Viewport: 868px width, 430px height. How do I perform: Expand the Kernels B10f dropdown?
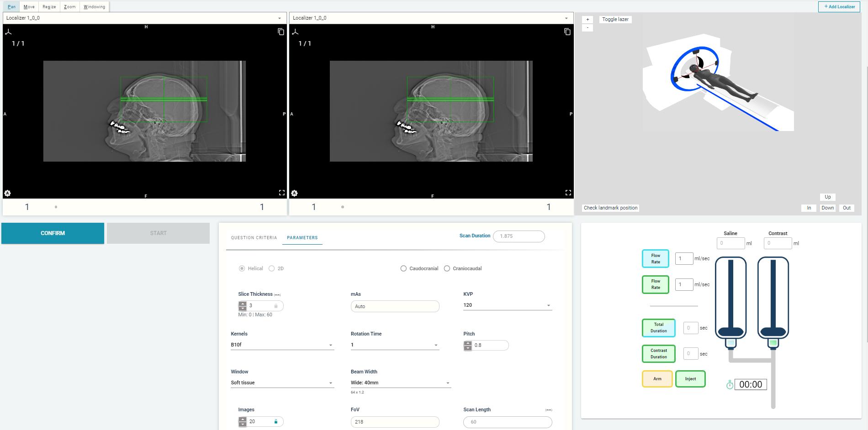[x=282, y=345]
